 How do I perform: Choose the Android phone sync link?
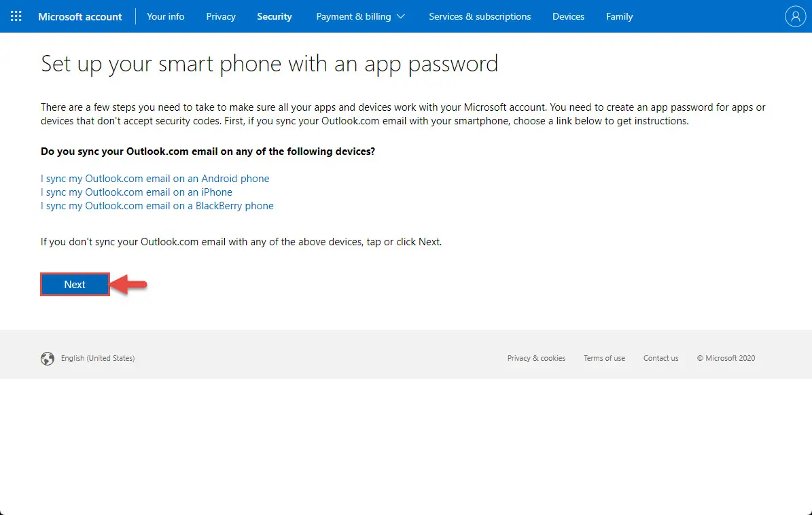[155, 179]
